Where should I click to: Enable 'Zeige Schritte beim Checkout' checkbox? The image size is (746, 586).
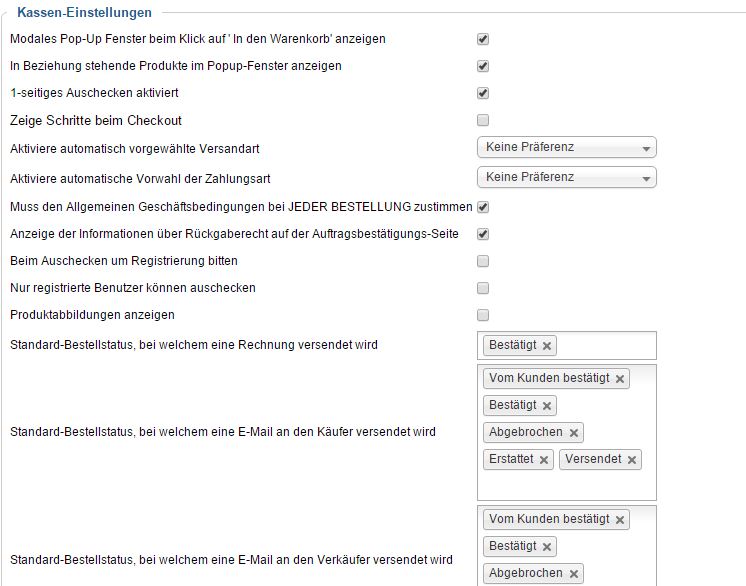click(x=483, y=120)
